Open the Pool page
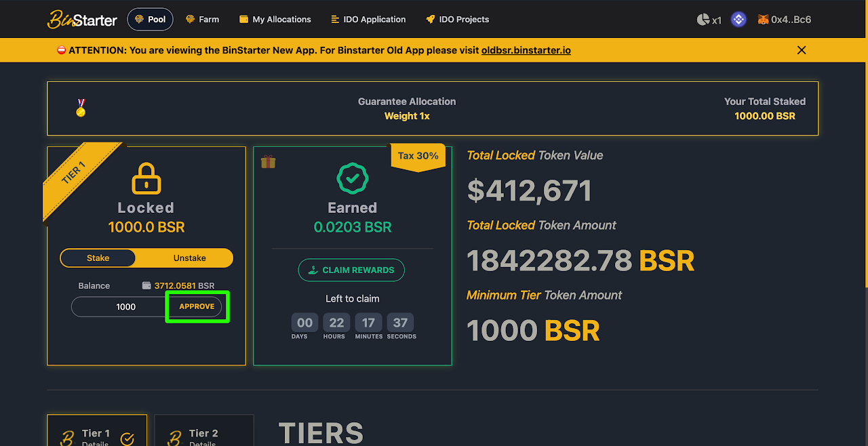Screen dimensions: 868x446 tap(151, 19)
